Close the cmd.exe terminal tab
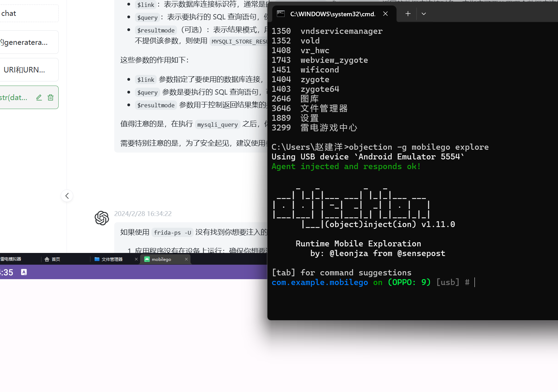Screen dimensions: 558x392 pyautogui.click(x=385, y=13)
